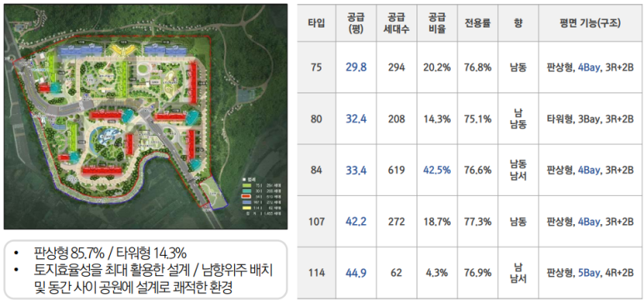Click household count '208' in the table
Image resolution: width=644 pixels, height=300 pixels.
pos(397,119)
